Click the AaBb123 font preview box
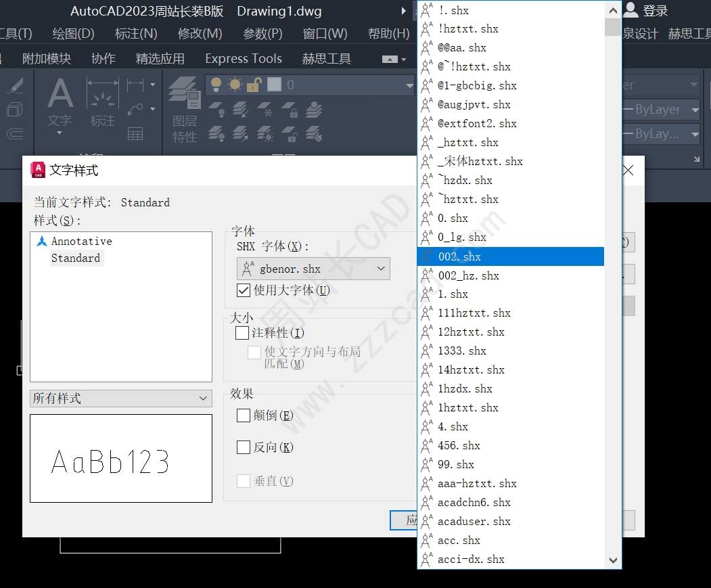Screen dimensions: 711x588 click(x=121, y=458)
